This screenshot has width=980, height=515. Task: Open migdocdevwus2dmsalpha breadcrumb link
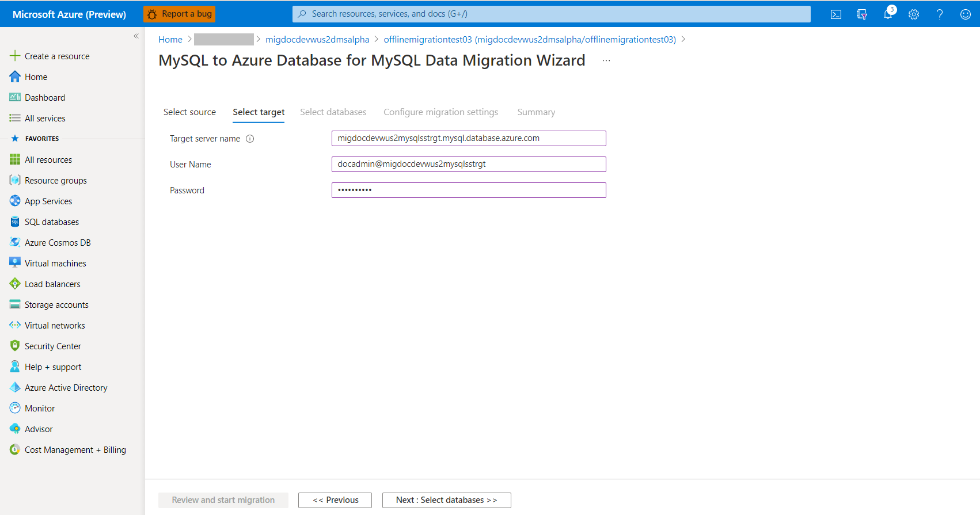(317, 40)
